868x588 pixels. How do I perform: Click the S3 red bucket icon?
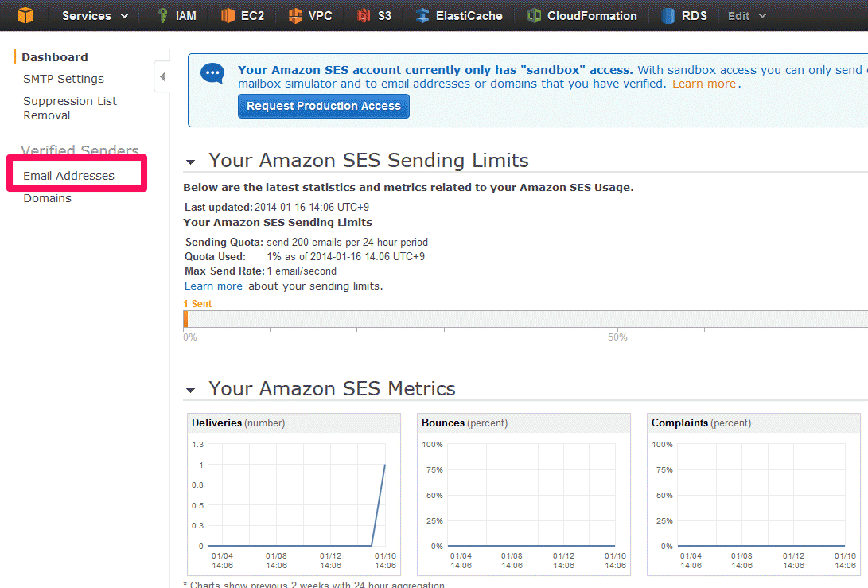364,15
